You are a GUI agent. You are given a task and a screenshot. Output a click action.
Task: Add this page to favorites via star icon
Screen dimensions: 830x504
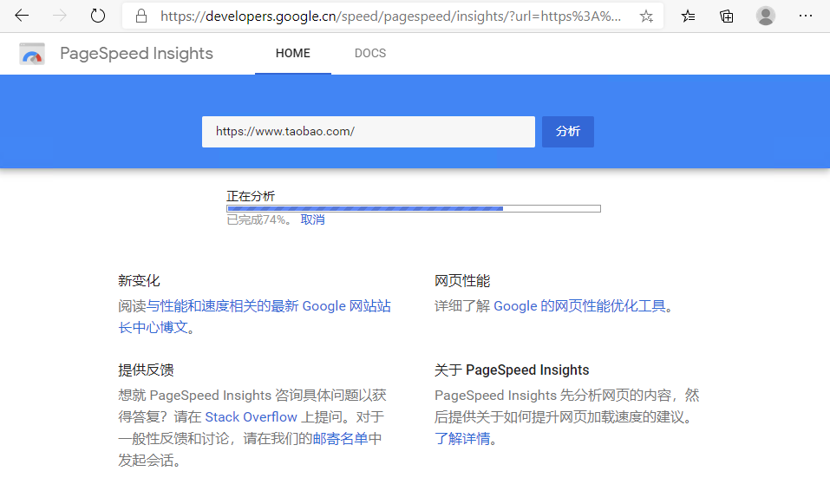[x=645, y=15]
